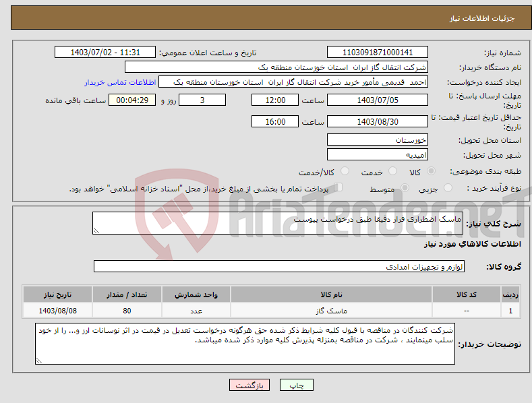The image size is (532, 403).
Task: Click the delivery city field امیدیه
Action: 378,155
